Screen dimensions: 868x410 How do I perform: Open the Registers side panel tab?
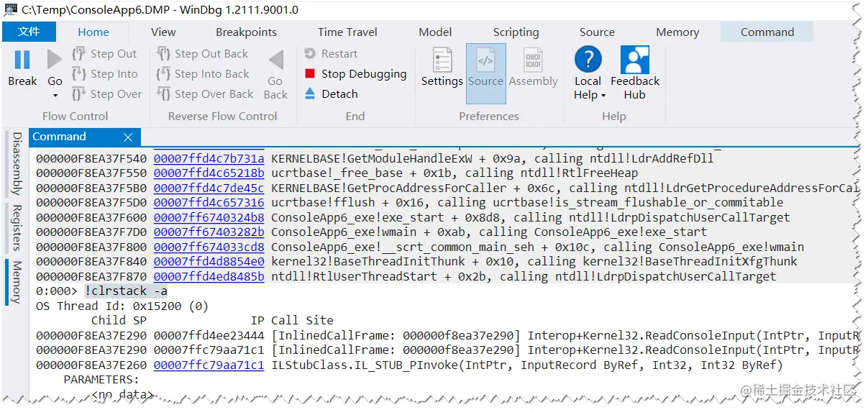coord(17,227)
